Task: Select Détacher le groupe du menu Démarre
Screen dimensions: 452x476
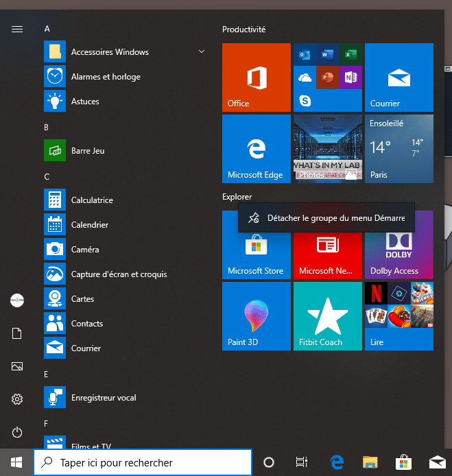Action: coord(326,218)
